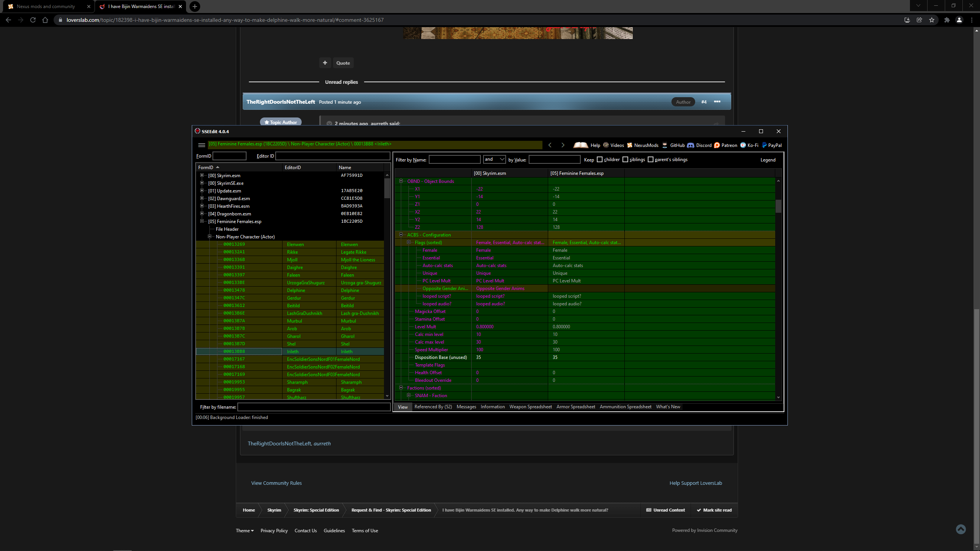Click the 'Help Support LoversLab' button
Image resolution: width=980 pixels, height=551 pixels.
tap(696, 483)
